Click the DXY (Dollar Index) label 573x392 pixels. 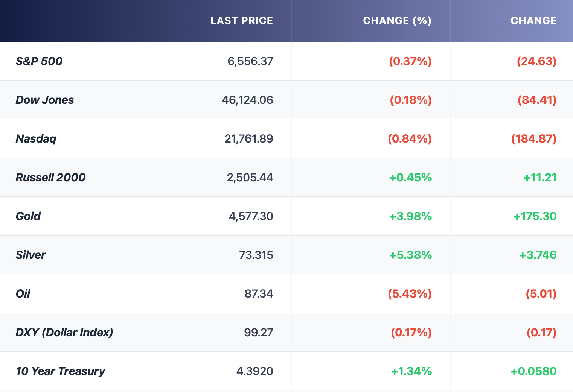coord(64,333)
